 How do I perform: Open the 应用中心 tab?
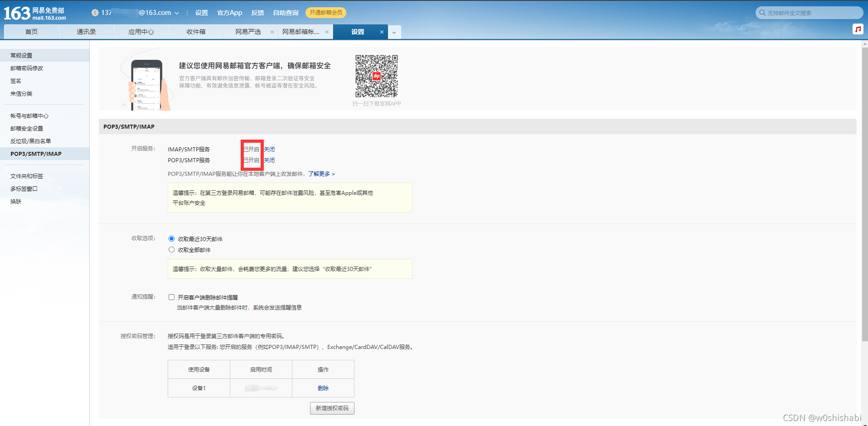click(141, 32)
